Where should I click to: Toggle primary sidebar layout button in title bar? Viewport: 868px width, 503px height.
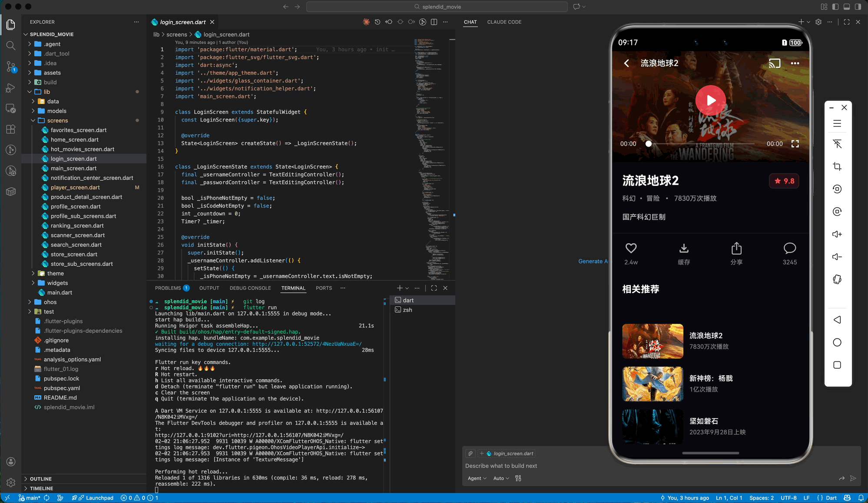[835, 7]
